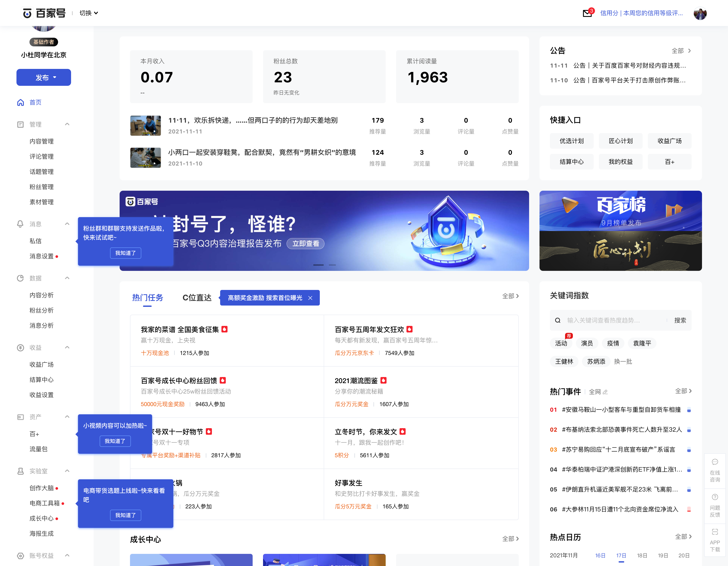Click the Baijiahao logo icon
728x566 pixels.
27,13
